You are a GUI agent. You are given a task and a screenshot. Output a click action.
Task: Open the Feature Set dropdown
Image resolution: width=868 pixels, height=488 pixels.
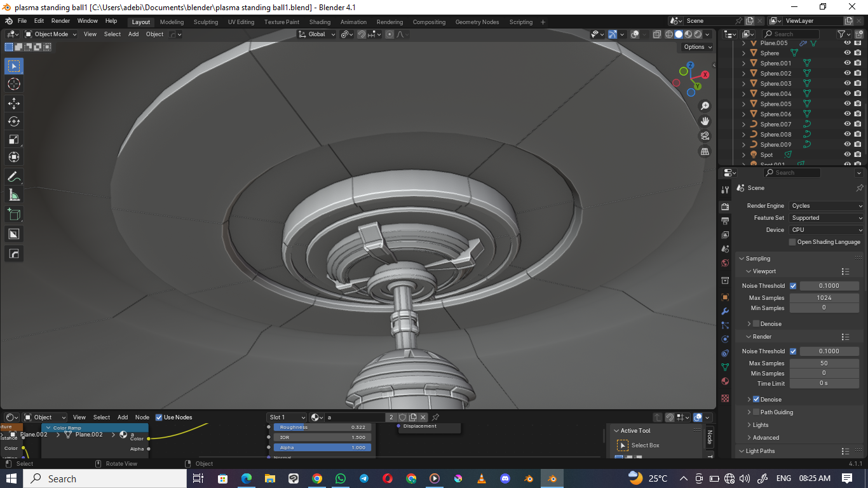point(827,218)
